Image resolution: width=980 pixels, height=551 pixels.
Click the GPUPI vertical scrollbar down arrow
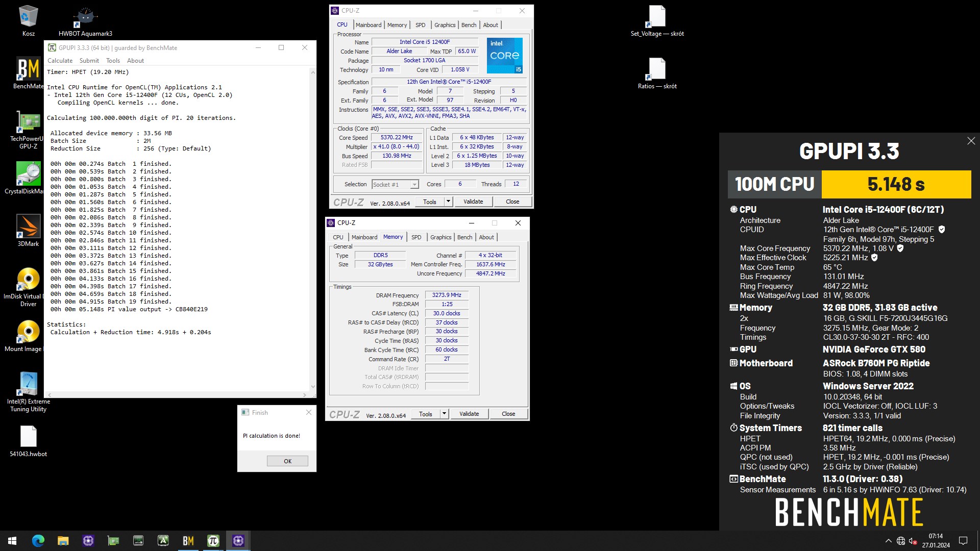tap(312, 387)
